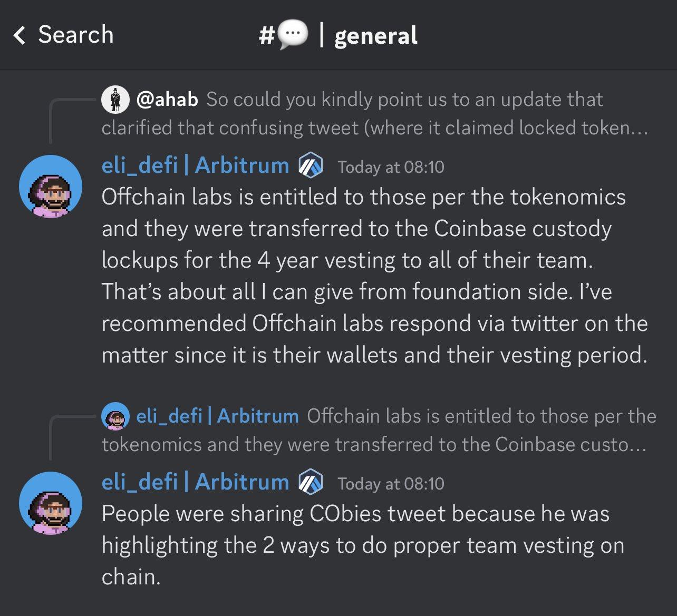Open eli_defi's large profile avatar

click(51, 187)
